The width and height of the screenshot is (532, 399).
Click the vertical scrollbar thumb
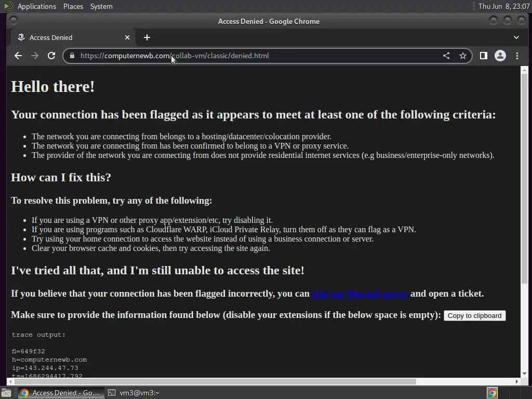(525, 179)
